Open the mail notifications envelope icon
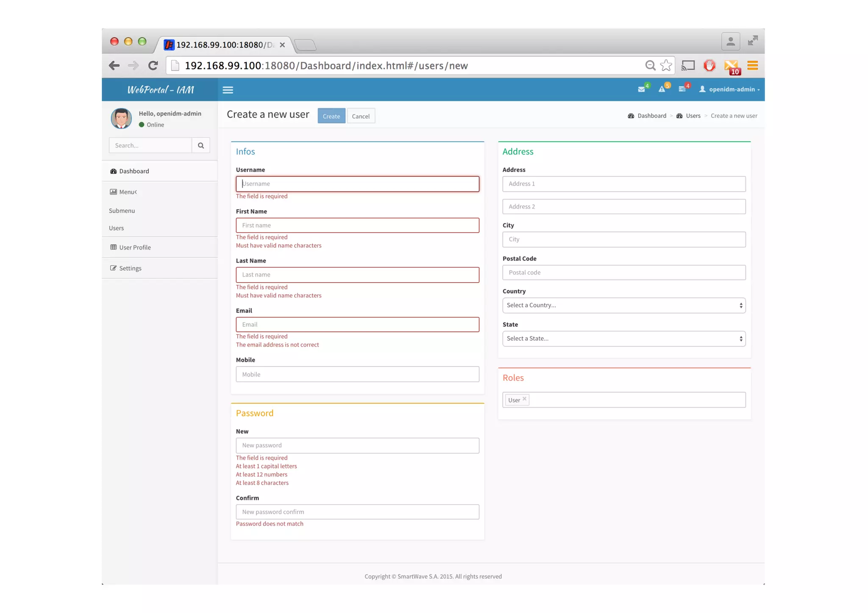This screenshot has height=613, width=868. click(641, 89)
